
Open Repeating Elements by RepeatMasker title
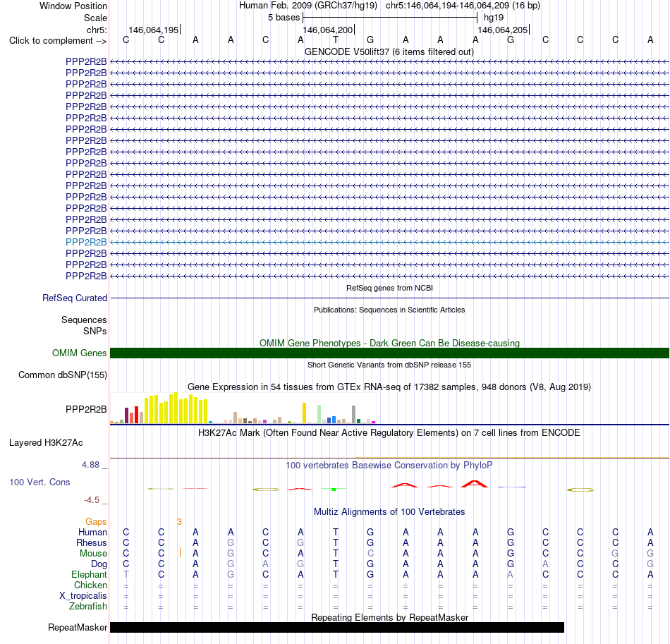390,617
